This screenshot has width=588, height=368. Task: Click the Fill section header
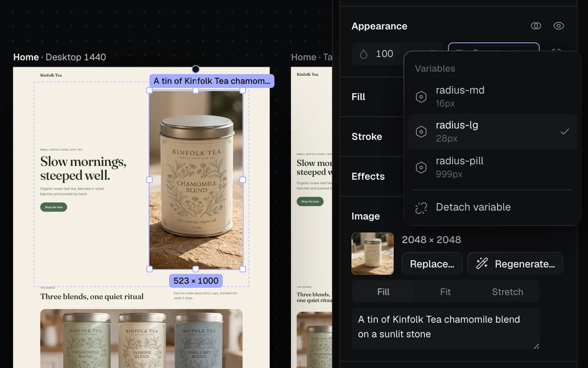click(358, 97)
